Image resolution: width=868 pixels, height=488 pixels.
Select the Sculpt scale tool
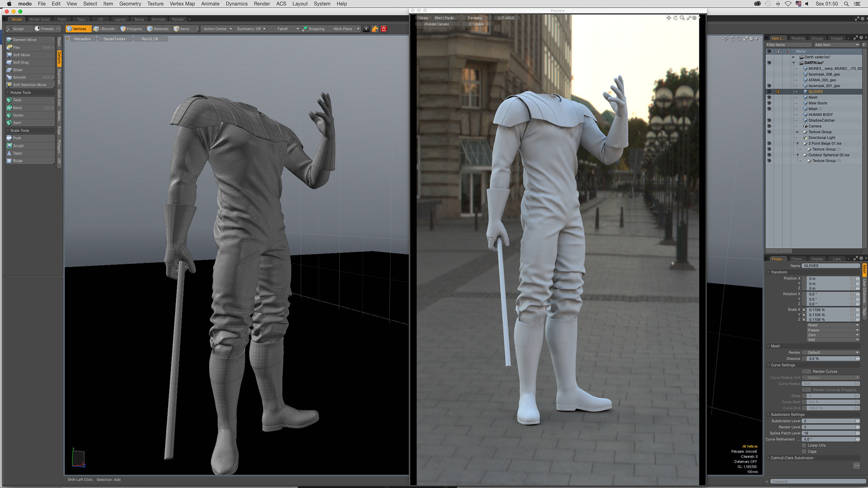tap(30, 146)
